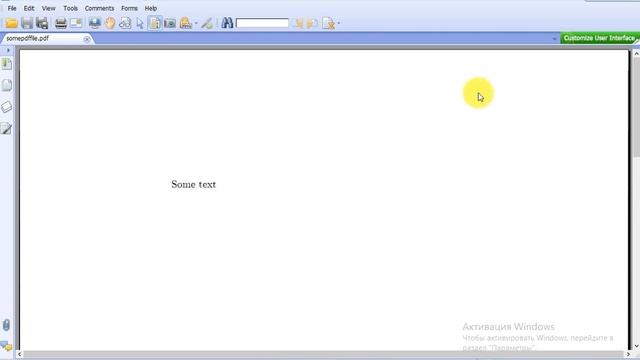Viewport: 640px width, 360px height.
Task: Open the pencil-and-page sidebar icon
Action: tap(7, 129)
